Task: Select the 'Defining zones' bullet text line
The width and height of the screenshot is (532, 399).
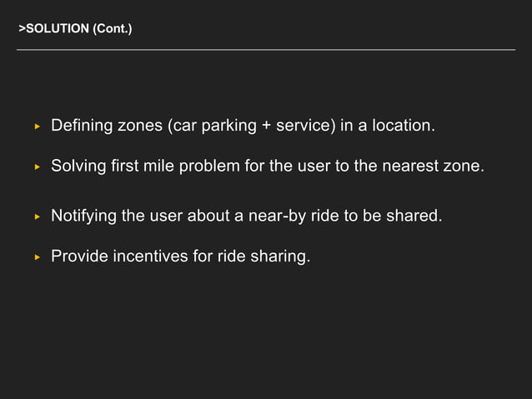Action: tap(243, 126)
